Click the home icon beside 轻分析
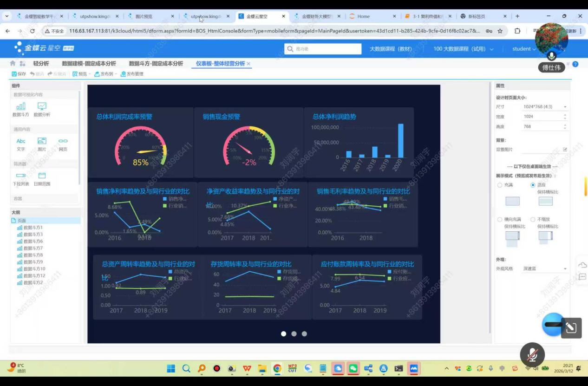This screenshot has height=386, width=588. [13, 64]
